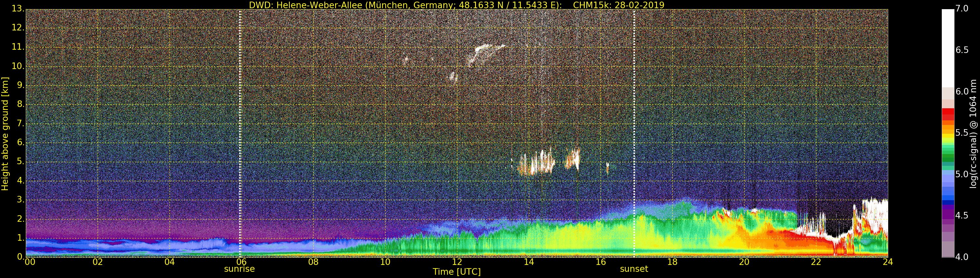Click time axis tick "00"
Screen dimensions: 980x278
click(x=30, y=262)
